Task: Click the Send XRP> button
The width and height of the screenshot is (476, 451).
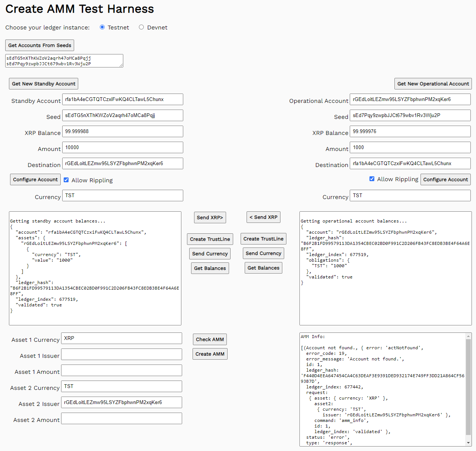Action: point(210,218)
